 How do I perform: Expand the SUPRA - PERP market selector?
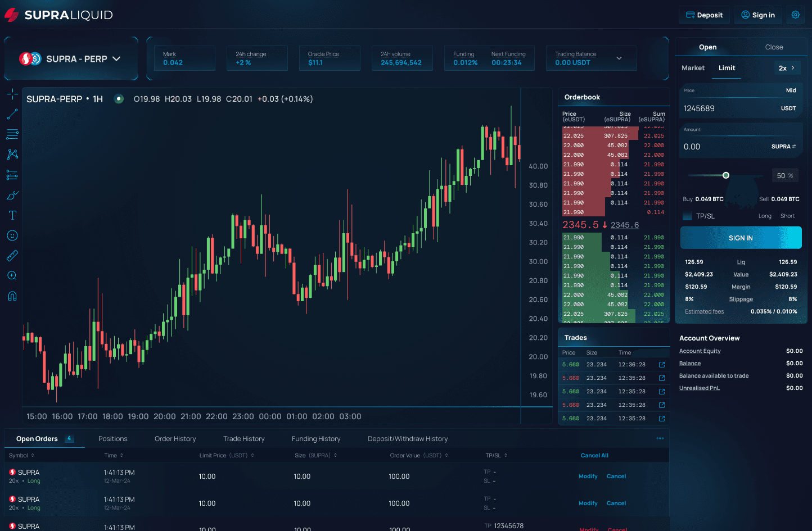point(71,58)
